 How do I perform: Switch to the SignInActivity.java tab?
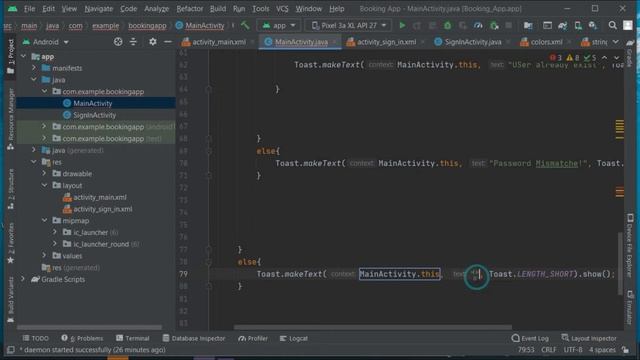coord(473,42)
